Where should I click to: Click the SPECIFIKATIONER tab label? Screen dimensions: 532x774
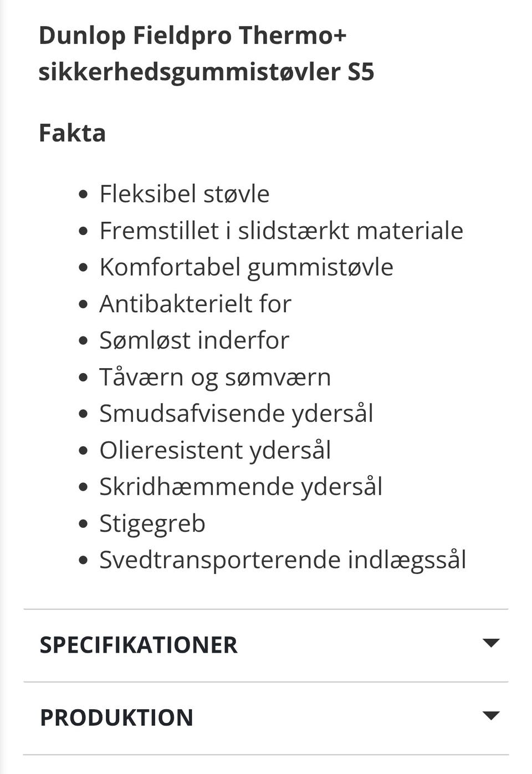pos(139,645)
